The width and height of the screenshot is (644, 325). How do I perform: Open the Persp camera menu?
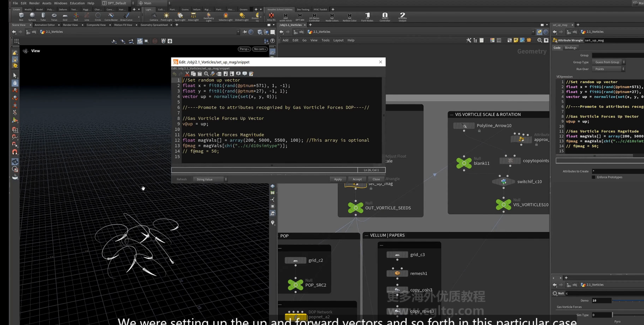tap(244, 49)
